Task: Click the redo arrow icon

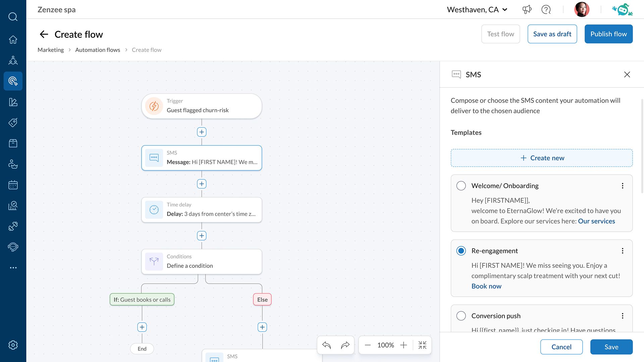Action: point(345,345)
